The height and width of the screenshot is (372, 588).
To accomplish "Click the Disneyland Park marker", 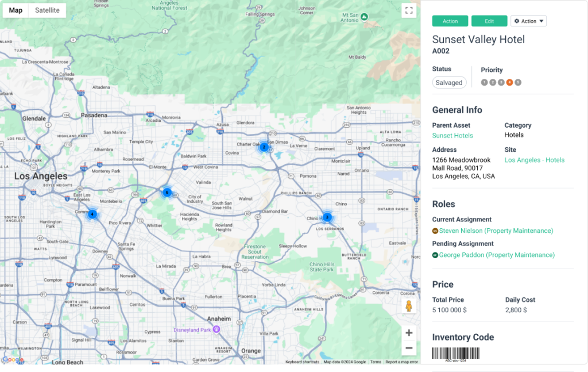I will point(216,328).
